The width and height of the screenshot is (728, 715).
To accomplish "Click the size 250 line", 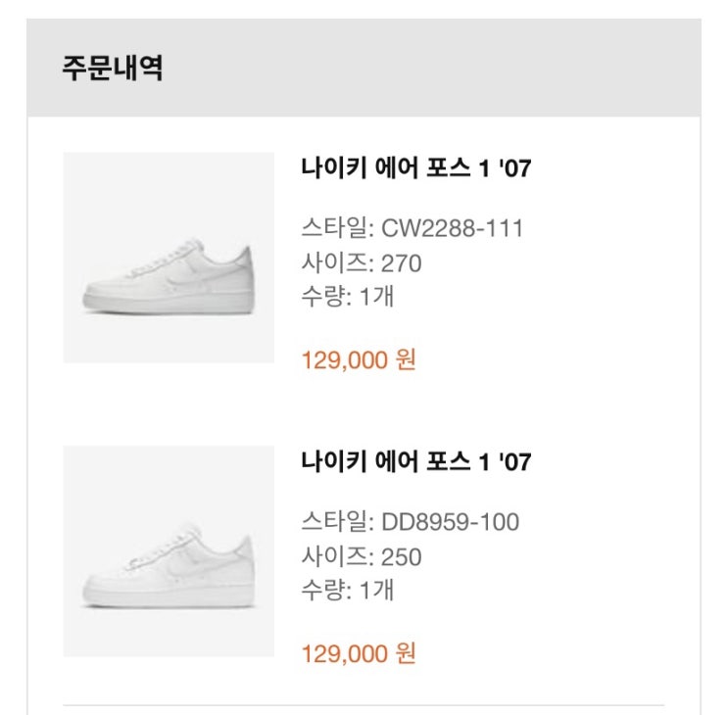I will (x=362, y=556).
